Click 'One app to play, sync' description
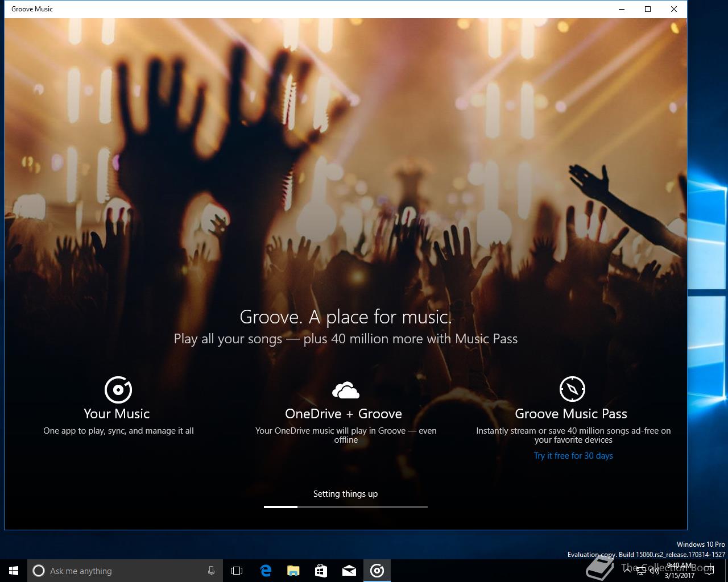728x582 pixels. point(118,431)
